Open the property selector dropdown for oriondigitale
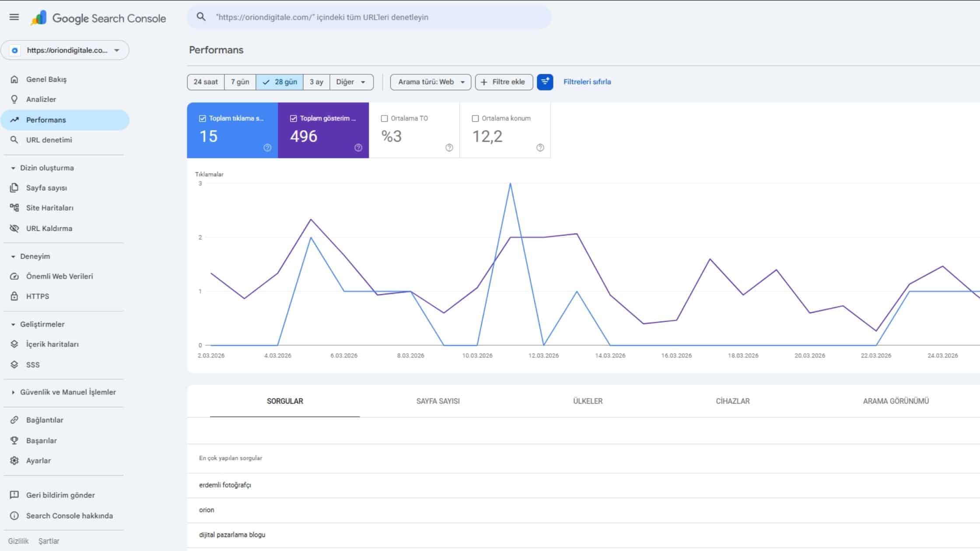980x551 pixels. (116, 50)
